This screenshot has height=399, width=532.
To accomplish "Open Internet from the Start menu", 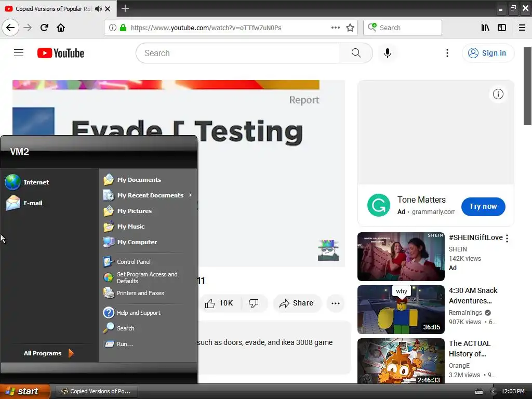I will 27,182.
